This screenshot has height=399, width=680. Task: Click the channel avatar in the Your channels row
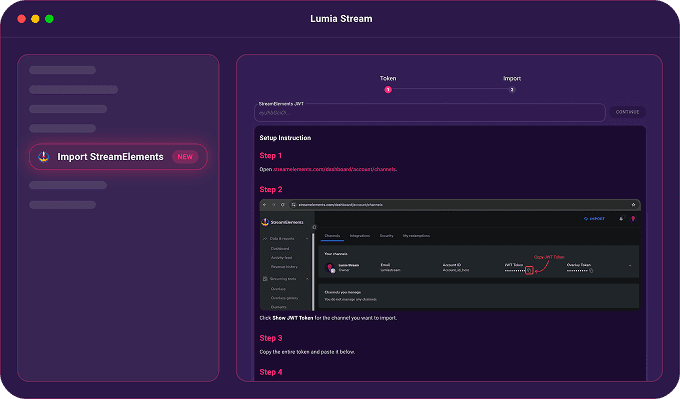click(330, 268)
